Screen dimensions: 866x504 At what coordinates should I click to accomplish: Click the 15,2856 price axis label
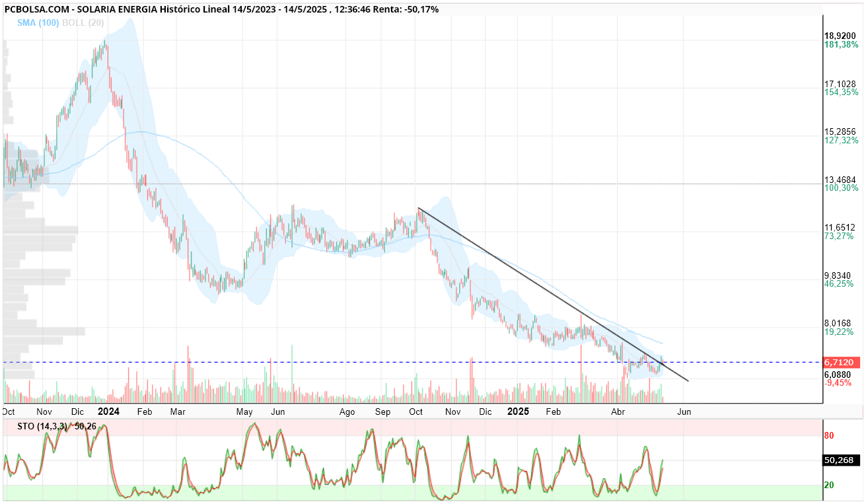point(840,132)
